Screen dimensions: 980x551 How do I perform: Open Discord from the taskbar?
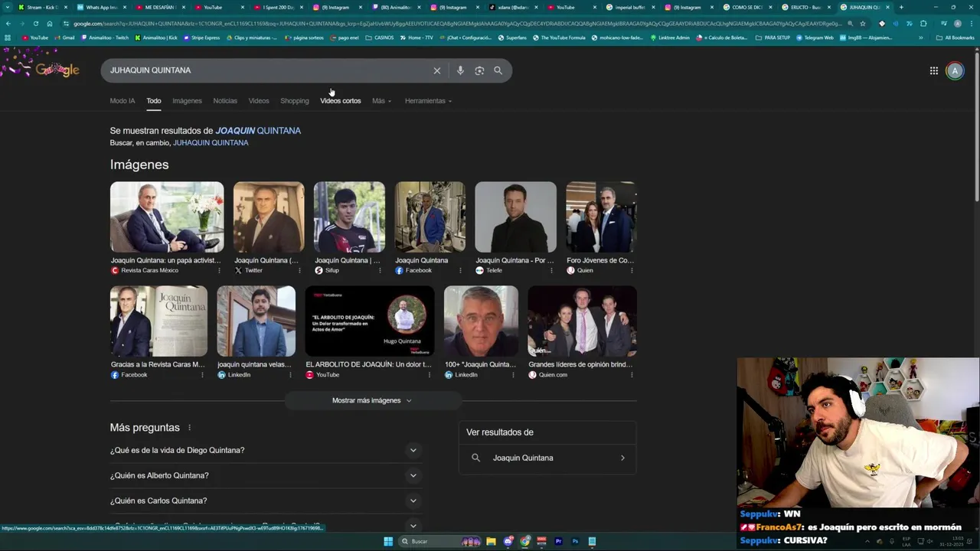[x=508, y=541]
